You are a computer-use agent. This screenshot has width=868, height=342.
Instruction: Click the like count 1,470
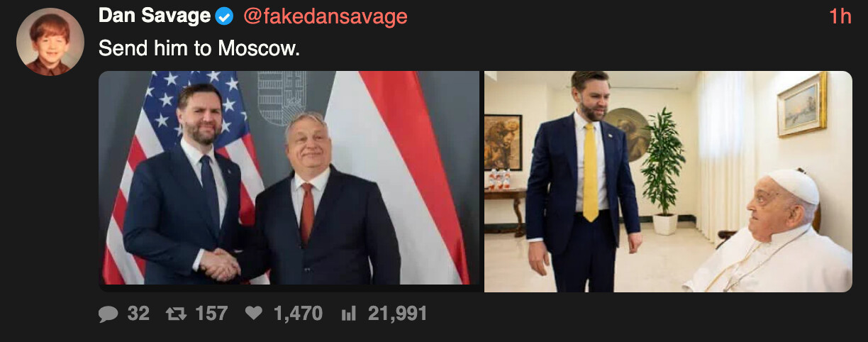(297, 314)
